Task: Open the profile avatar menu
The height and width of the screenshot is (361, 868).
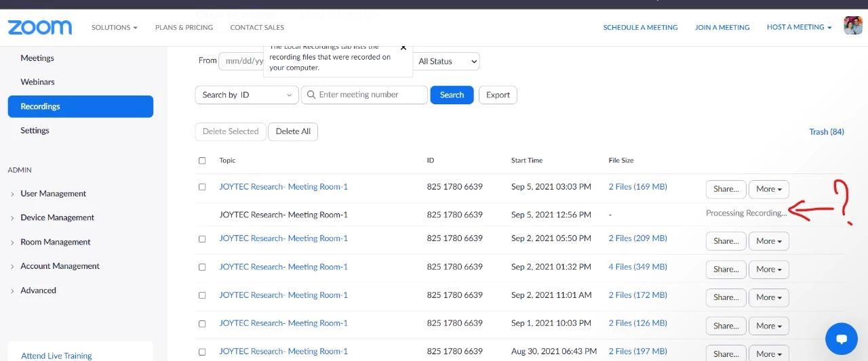Action: click(853, 26)
